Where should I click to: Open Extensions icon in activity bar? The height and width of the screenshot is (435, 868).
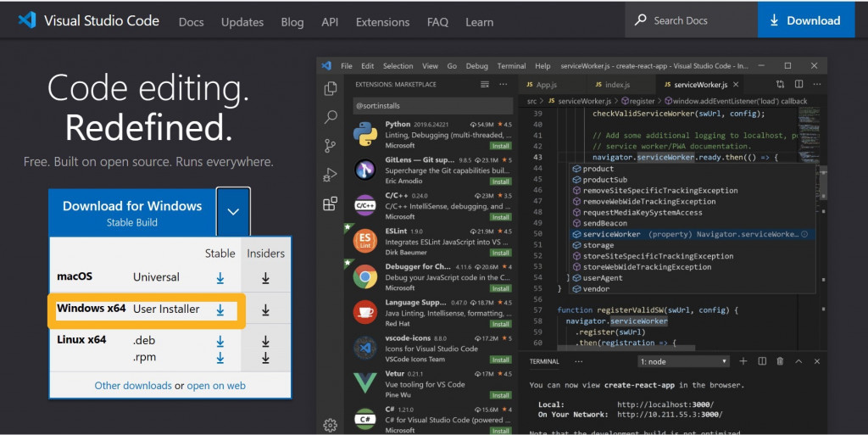pos(331,204)
